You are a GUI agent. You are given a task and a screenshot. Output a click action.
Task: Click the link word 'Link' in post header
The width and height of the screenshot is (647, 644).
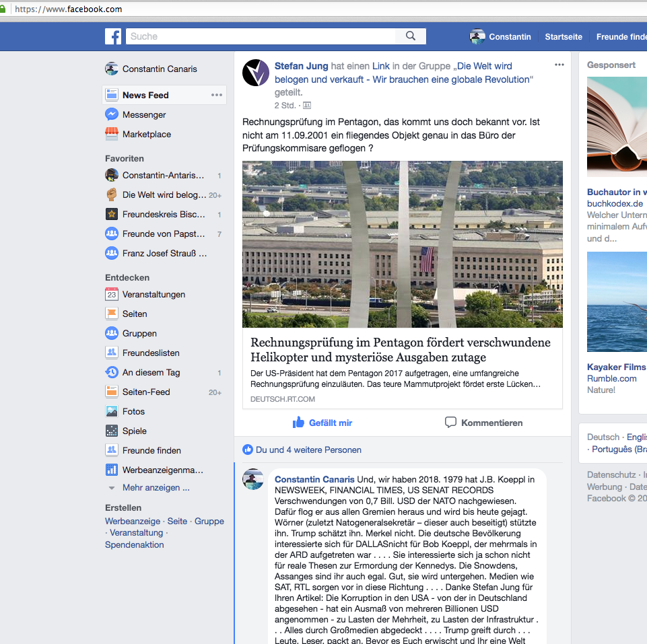(381, 66)
